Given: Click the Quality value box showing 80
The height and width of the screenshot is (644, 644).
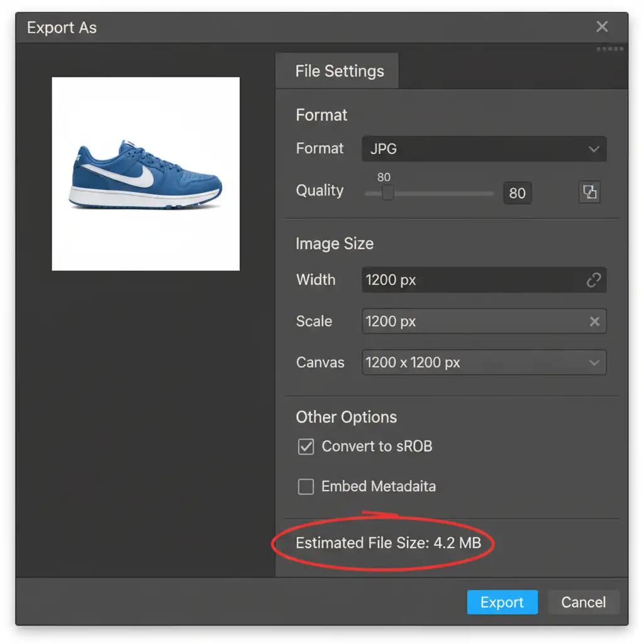Looking at the screenshot, I should coord(517,193).
